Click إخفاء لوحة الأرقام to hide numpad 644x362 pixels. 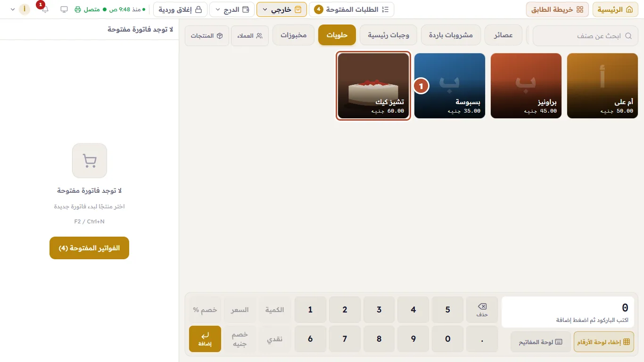[604, 342]
